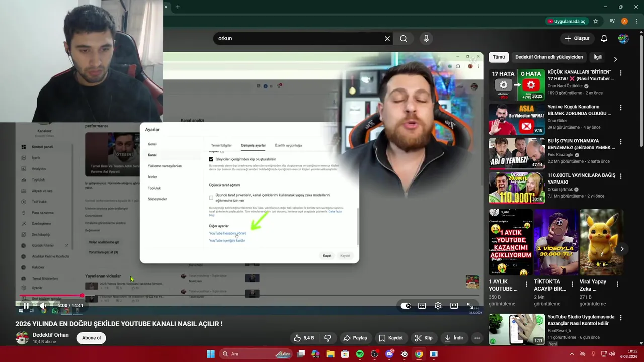Image resolution: width=644 pixels, height=362 pixels.
Task: Subscribe with 'Abone ol' button
Action: click(x=92, y=338)
